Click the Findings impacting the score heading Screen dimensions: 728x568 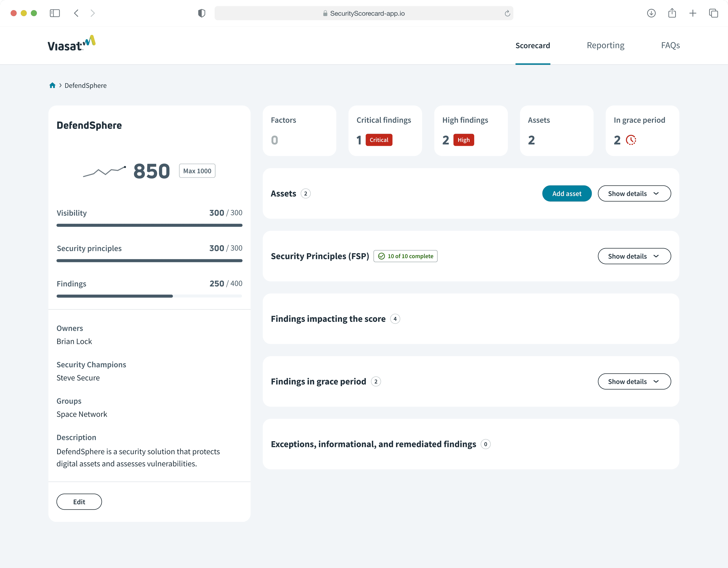[328, 319]
